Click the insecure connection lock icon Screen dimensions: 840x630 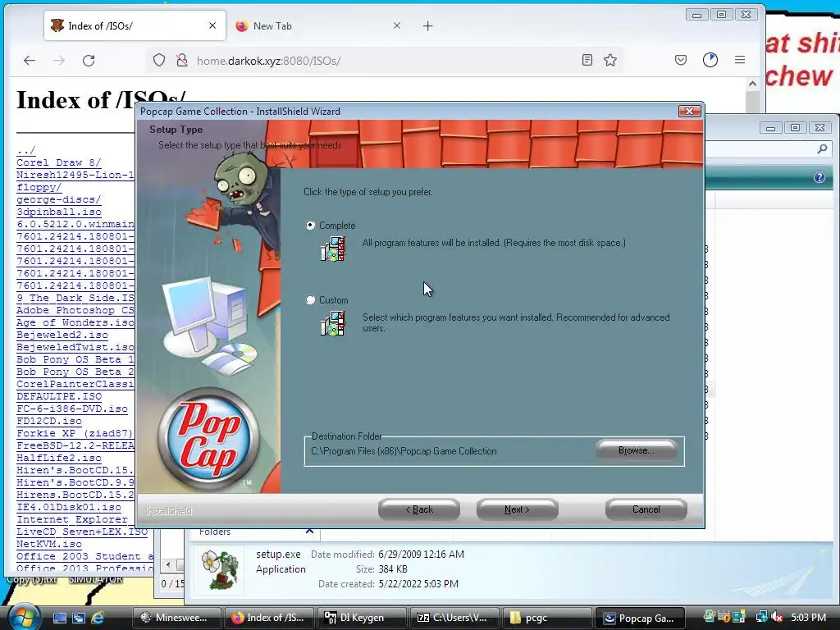pos(182,61)
